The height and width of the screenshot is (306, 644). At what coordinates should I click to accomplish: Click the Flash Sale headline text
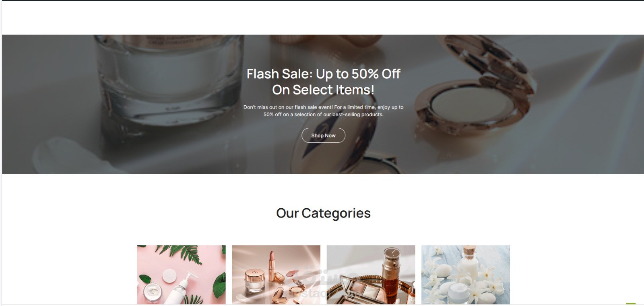point(323,82)
